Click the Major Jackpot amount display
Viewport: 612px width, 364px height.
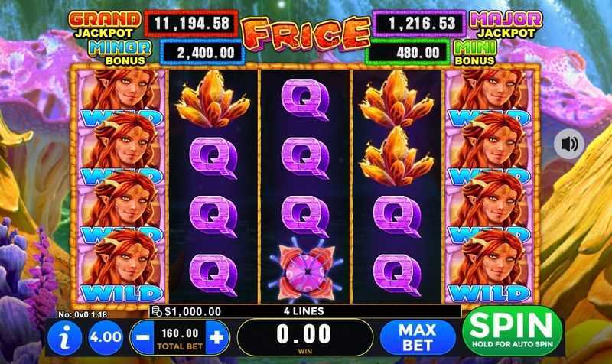click(x=420, y=24)
